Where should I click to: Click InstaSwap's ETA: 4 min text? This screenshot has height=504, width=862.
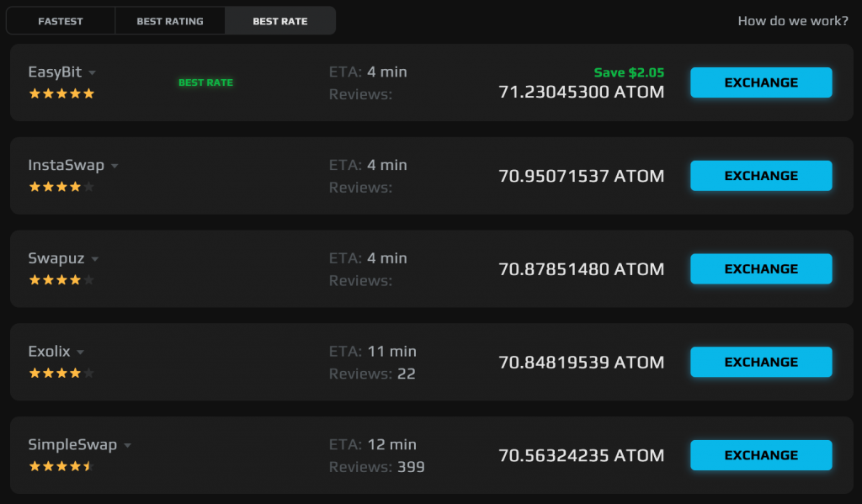click(x=368, y=165)
